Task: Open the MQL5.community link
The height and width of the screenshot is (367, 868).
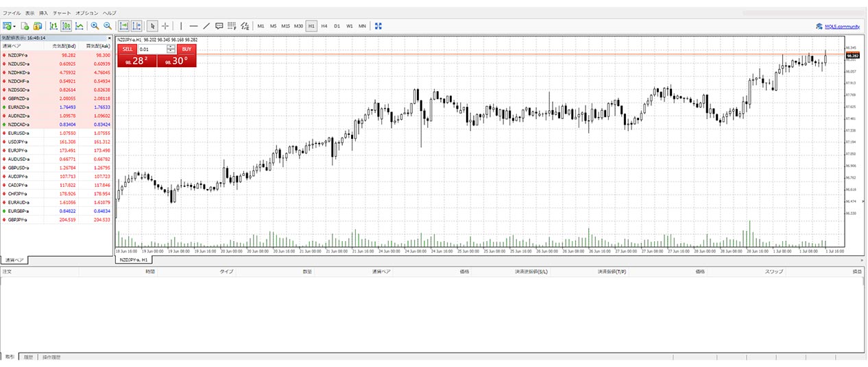Action: (837, 26)
